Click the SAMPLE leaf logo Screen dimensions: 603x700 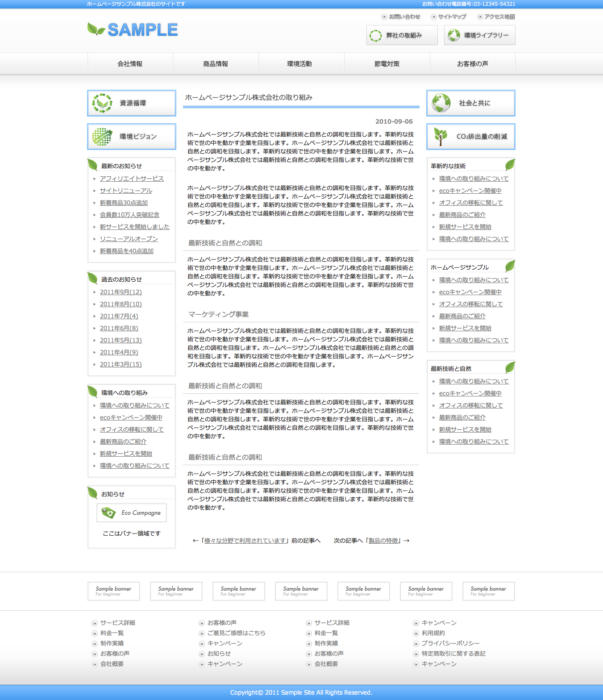(133, 29)
